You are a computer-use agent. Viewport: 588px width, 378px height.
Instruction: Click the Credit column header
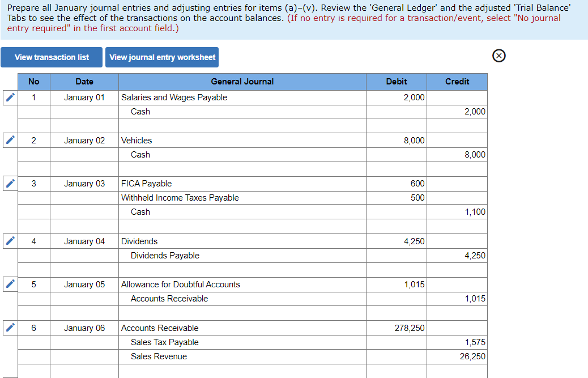(x=457, y=82)
